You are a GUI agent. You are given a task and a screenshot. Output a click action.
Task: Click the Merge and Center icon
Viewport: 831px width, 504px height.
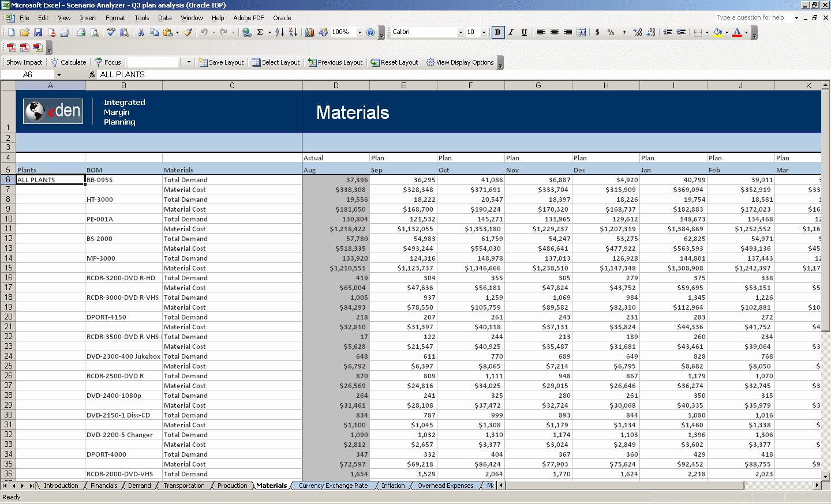[581, 32]
